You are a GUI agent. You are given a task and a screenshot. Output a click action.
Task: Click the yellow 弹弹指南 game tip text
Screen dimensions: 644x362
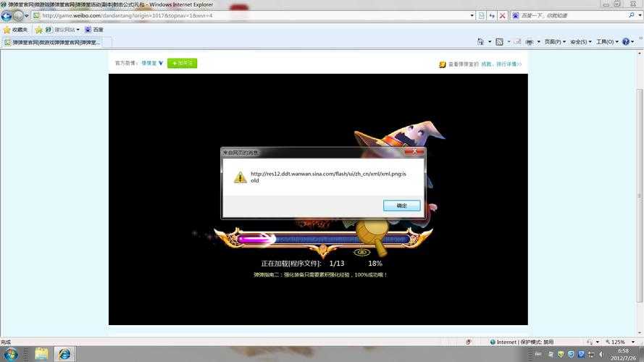point(320,275)
